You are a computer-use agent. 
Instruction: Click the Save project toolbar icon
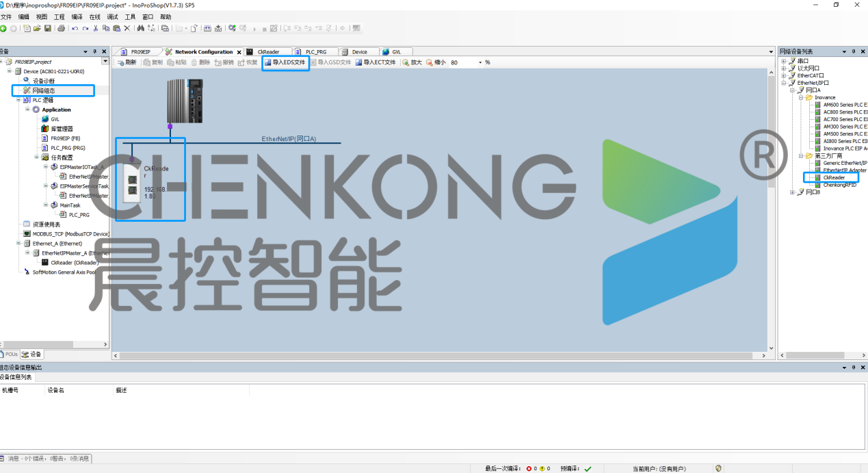coord(48,28)
